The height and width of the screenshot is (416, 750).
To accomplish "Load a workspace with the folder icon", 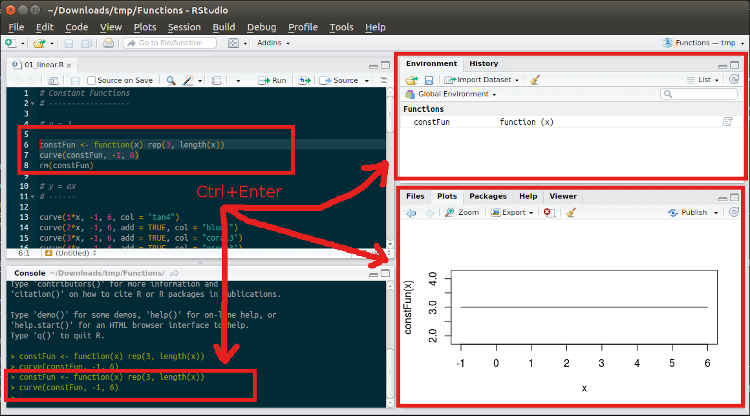I will click(411, 80).
